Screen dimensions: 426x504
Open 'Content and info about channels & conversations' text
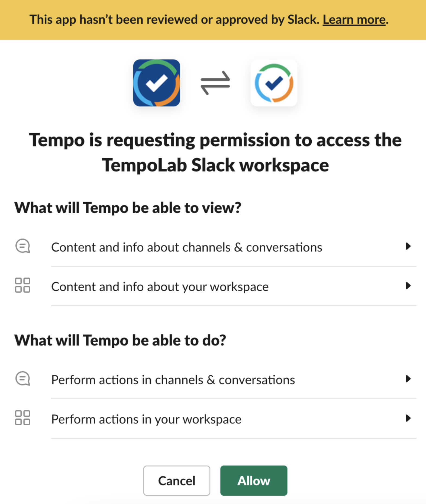[186, 247]
